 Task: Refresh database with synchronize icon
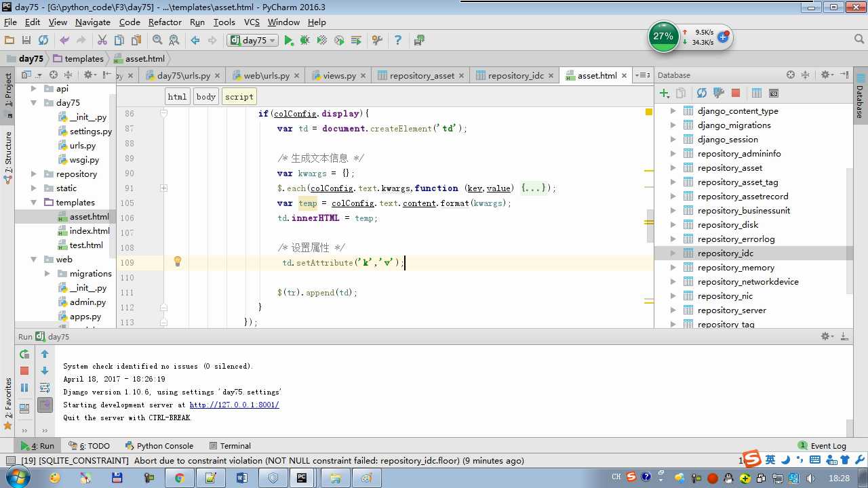[702, 94]
